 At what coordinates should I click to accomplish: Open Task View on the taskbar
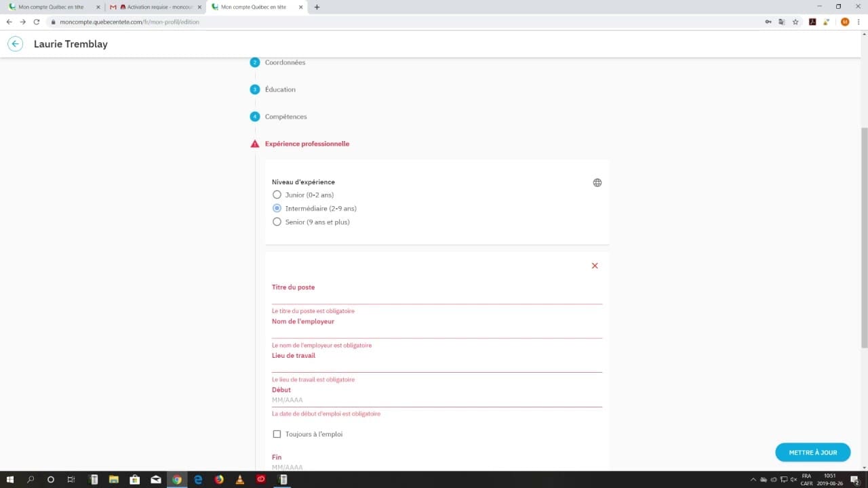tap(71, 479)
